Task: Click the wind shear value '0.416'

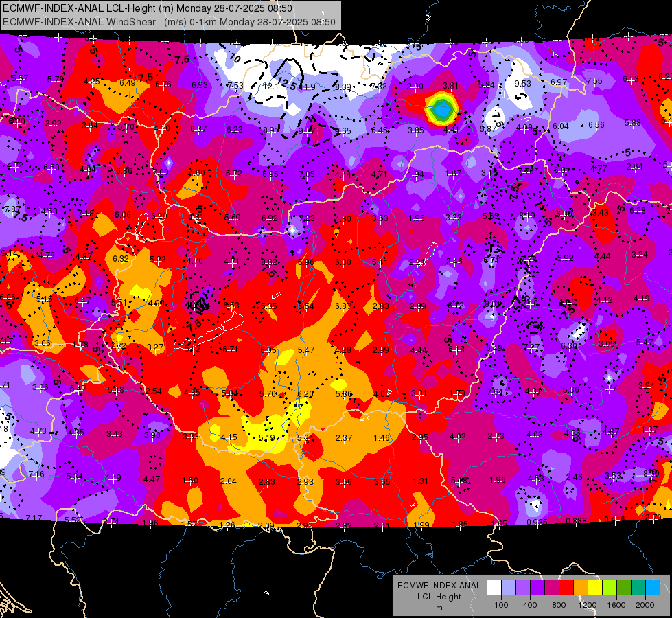Action: click(x=614, y=519)
